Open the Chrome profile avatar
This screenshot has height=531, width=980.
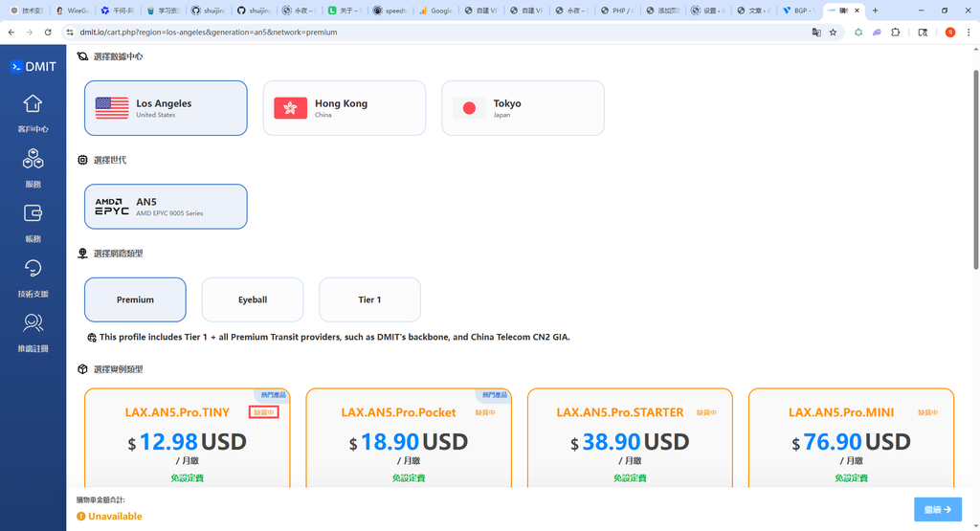pos(950,32)
